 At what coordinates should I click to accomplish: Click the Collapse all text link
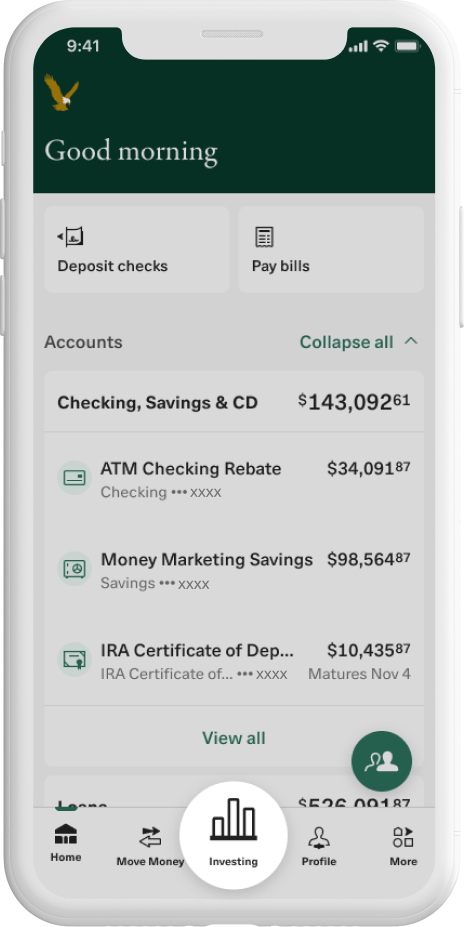346,342
